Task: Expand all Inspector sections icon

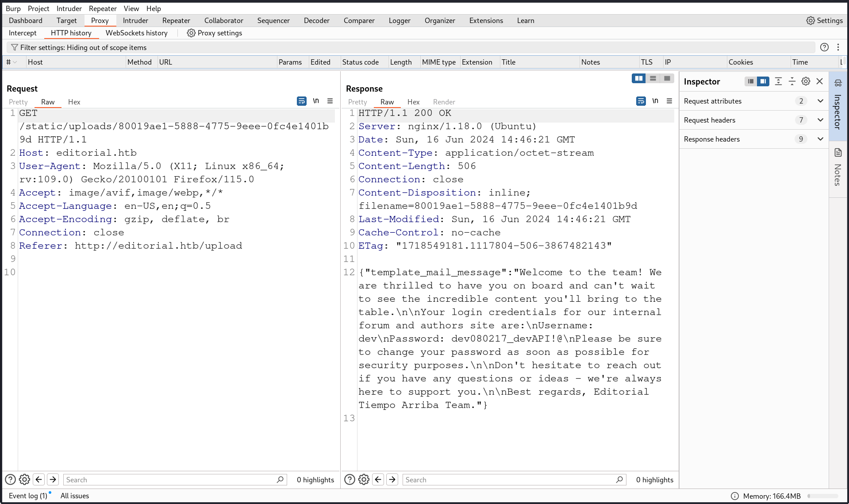Action: (778, 81)
